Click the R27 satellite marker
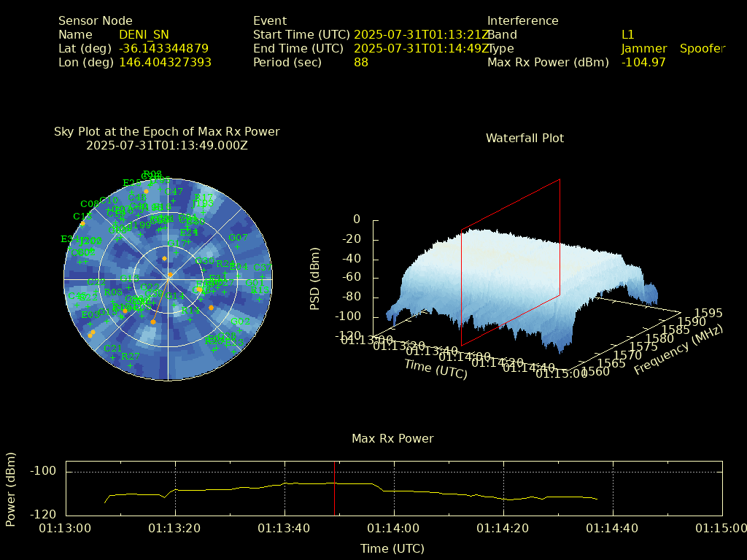The width and height of the screenshot is (747, 560). pyautogui.click(x=131, y=365)
